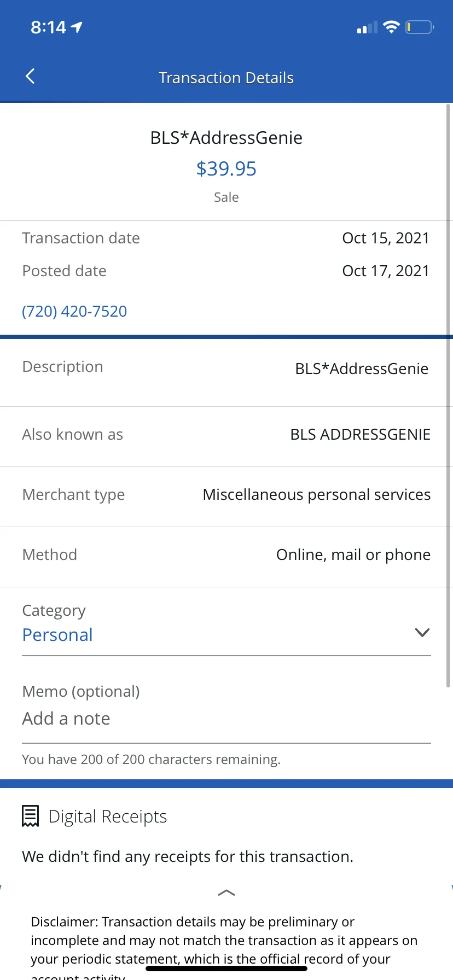Collapse the disclaimer panel with the up chevron
This screenshot has width=453, height=980.
(x=226, y=893)
